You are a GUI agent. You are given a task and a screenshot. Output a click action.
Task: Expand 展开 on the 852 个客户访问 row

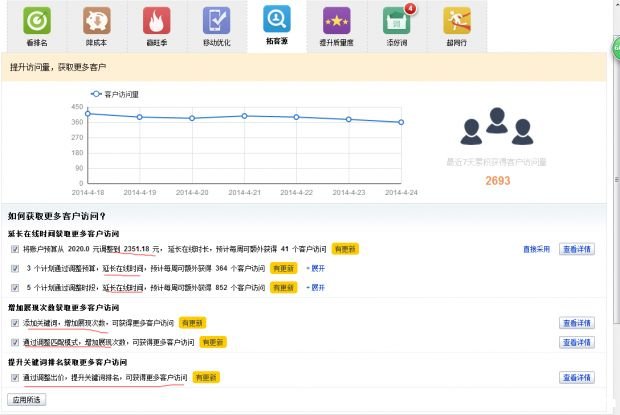(316, 287)
